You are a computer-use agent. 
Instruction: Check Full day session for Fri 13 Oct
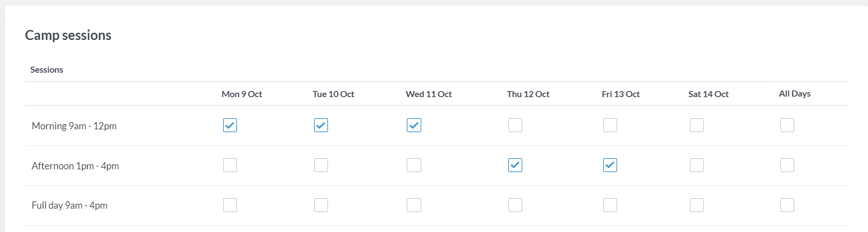[x=610, y=205]
